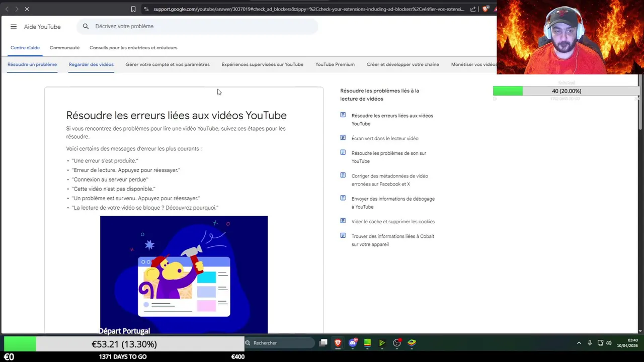Open the Brave Shields lion icon

486,9
